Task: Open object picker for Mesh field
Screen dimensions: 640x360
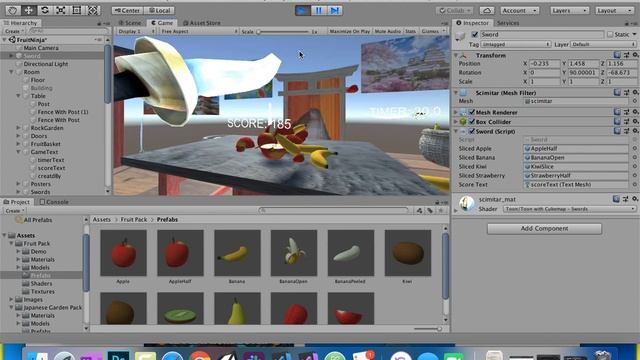Action: [x=635, y=101]
